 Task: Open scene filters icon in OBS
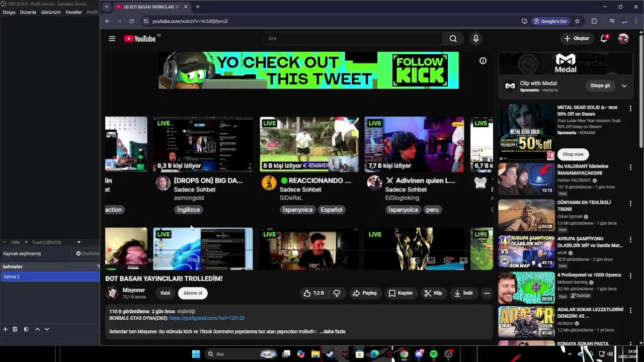[26, 329]
